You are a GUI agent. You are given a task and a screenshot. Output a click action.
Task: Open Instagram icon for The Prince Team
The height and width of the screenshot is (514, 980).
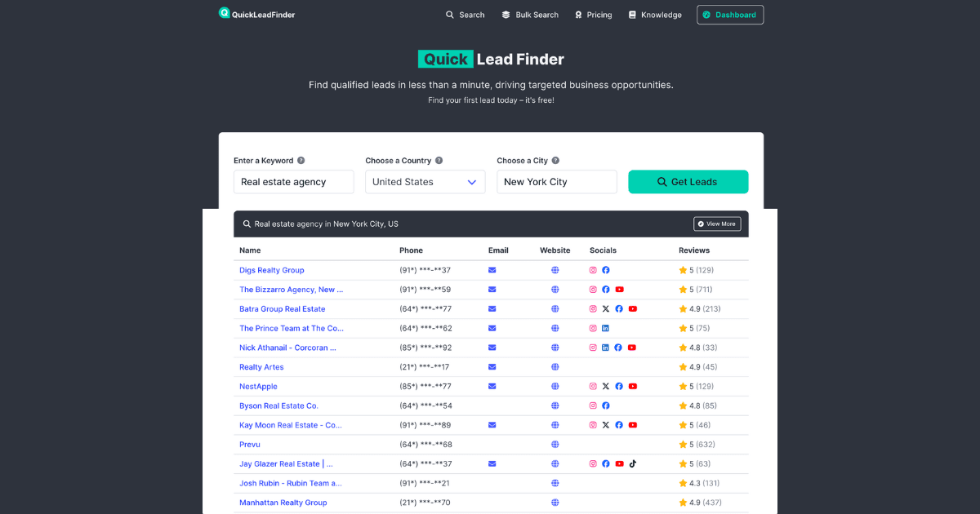(x=594, y=328)
